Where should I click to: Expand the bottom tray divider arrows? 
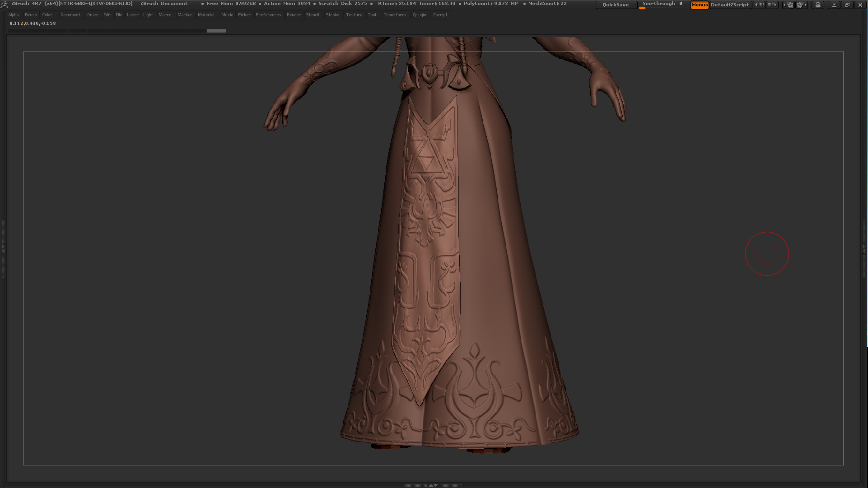click(433, 485)
